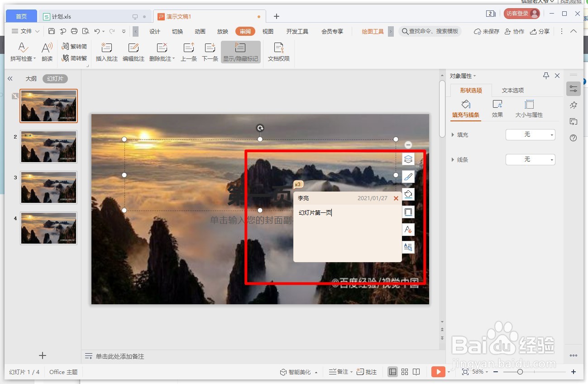Go to next comment with 下一条
Screen dimensions: 588x384
tap(210, 52)
